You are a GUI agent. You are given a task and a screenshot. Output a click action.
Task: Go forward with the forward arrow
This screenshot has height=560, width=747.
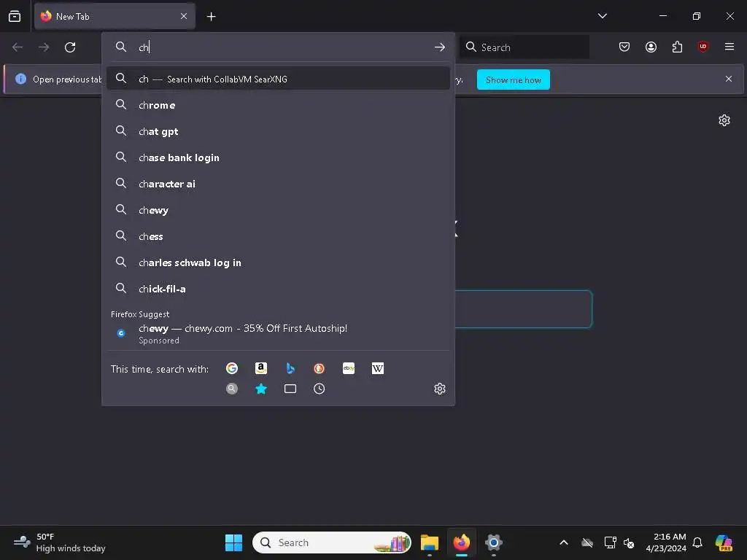click(44, 47)
